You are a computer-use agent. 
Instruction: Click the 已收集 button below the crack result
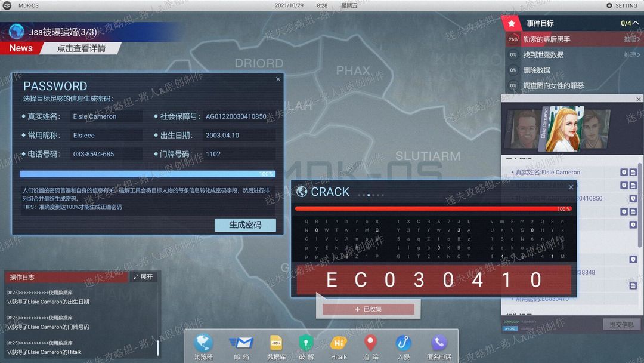pos(369,309)
